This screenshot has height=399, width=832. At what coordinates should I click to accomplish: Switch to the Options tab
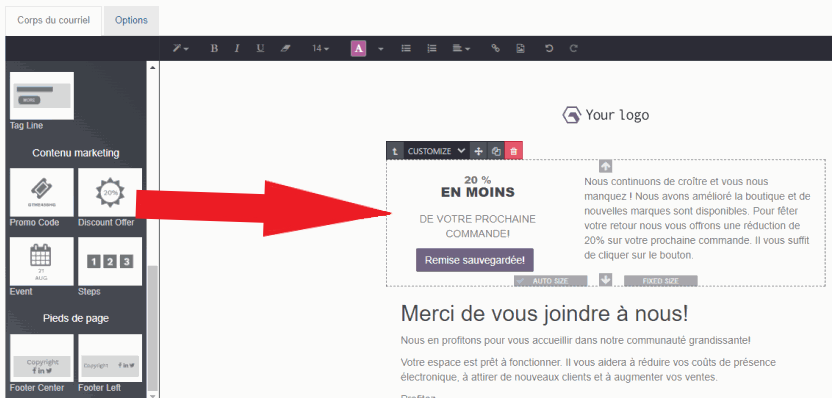click(131, 21)
